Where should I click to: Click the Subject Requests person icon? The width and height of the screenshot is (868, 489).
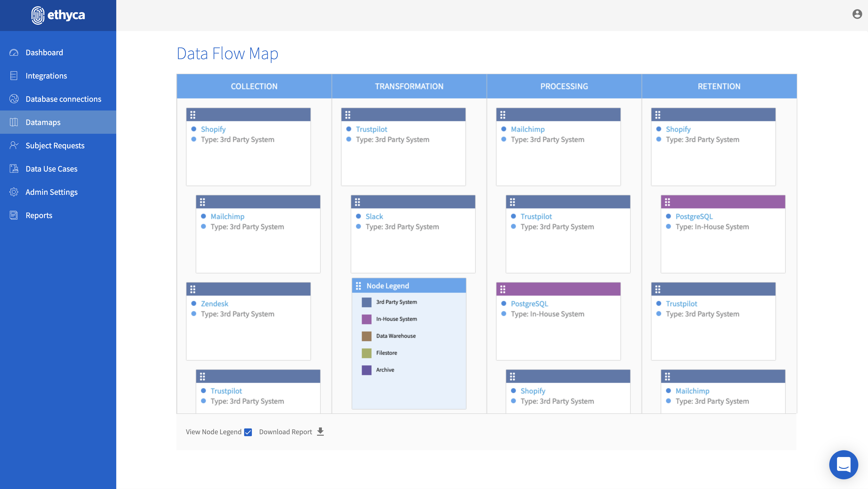click(14, 145)
